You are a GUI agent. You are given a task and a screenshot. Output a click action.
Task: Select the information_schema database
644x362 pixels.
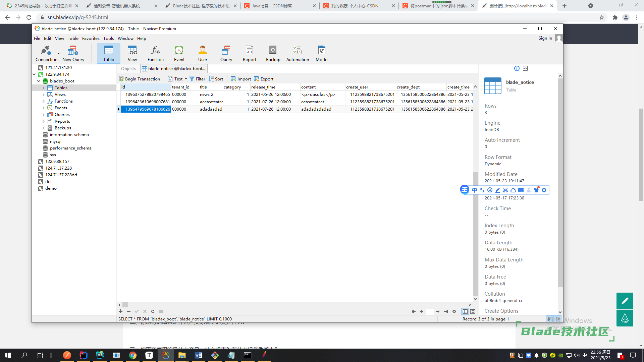[69, 135]
